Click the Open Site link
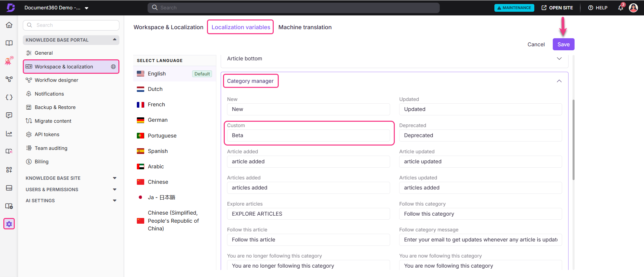This screenshot has width=644, height=277. pyautogui.click(x=557, y=8)
